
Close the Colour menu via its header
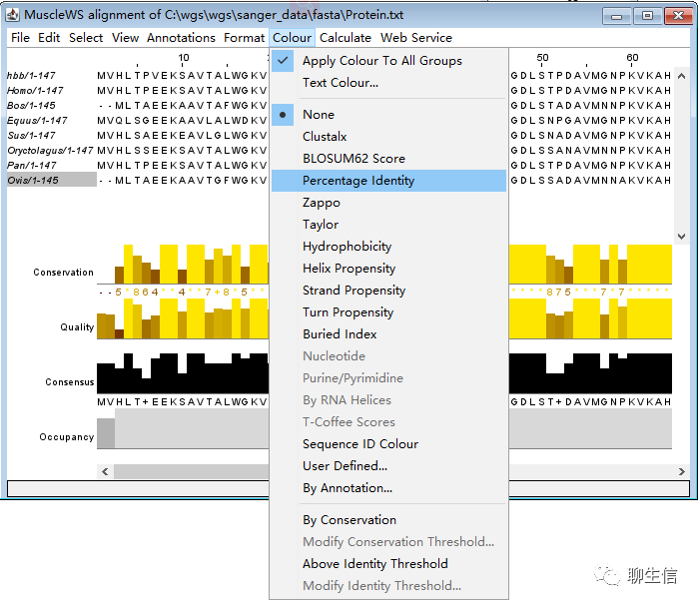coord(292,38)
